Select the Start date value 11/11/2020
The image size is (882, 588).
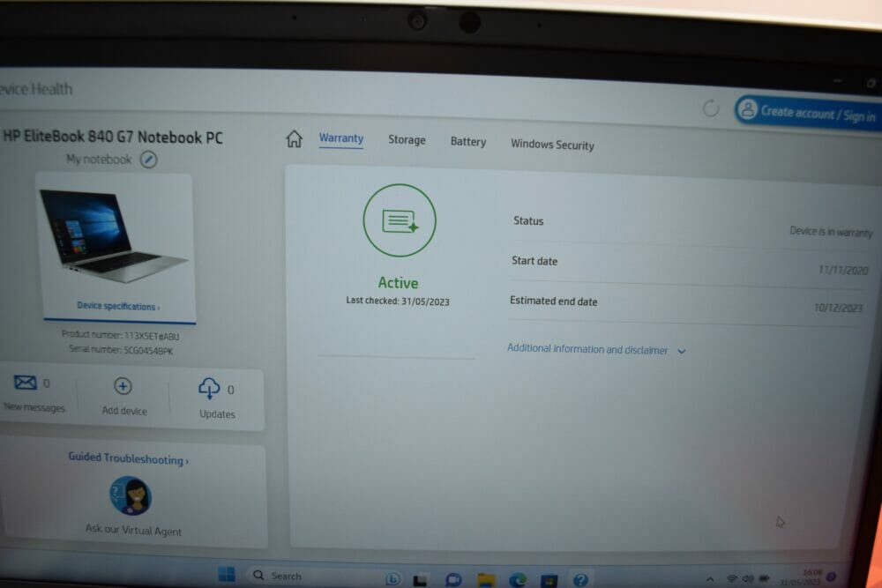tap(843, 271)
